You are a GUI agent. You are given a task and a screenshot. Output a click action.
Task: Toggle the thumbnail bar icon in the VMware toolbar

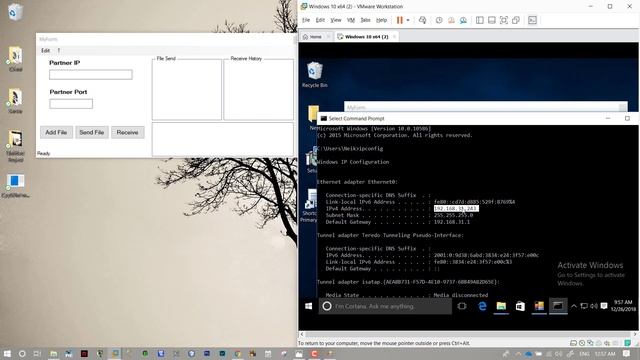pyautogui.click(x=492, y=20)
